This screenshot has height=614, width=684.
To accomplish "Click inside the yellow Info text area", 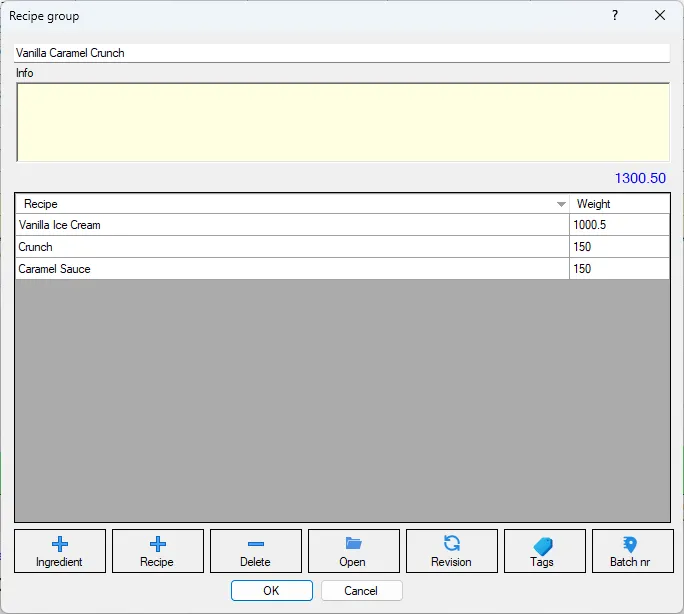I will [x=343, y=122].
